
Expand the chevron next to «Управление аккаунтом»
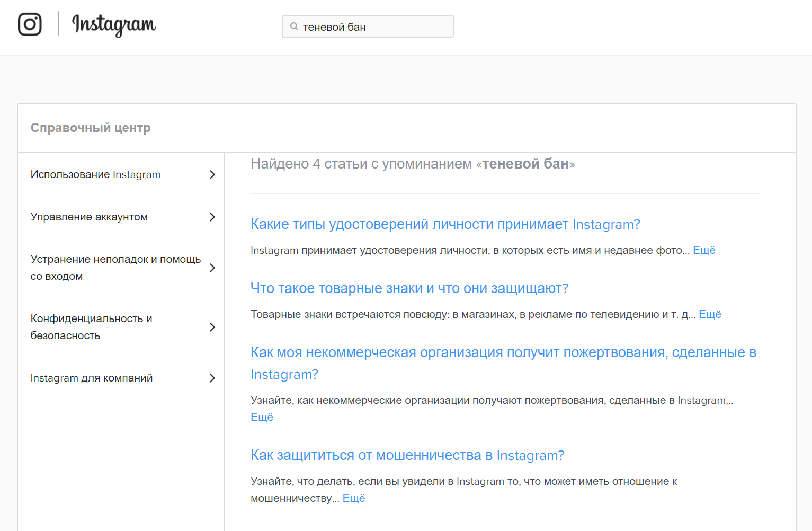[212, 217]
